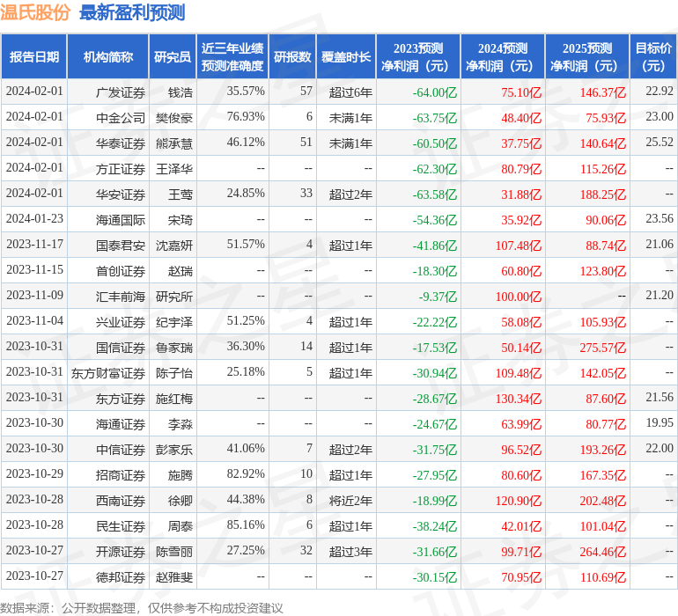678x616 pixels.
Task: Click the 19.95 target price
Action: (x=660, y=422)
